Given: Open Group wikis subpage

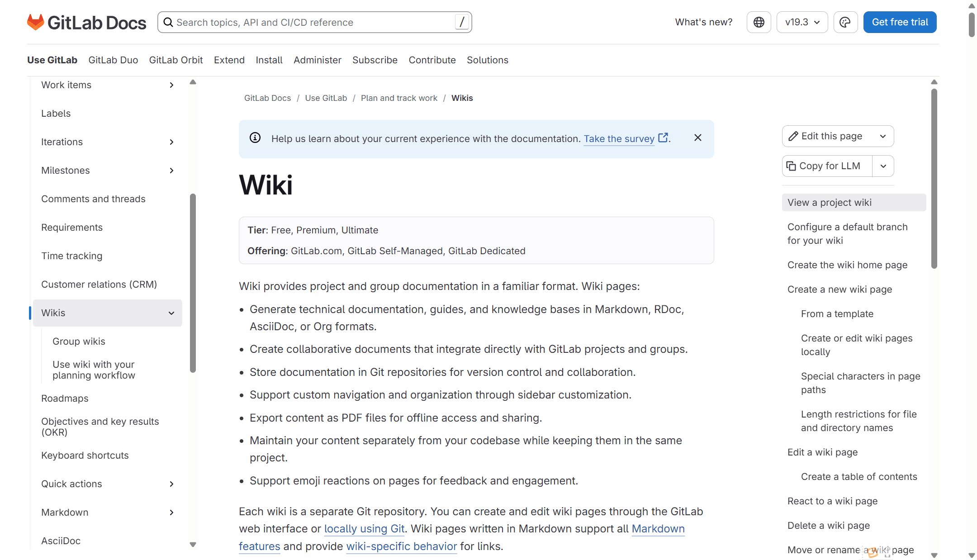Looking at the screenshot, I should coord(79,342).
